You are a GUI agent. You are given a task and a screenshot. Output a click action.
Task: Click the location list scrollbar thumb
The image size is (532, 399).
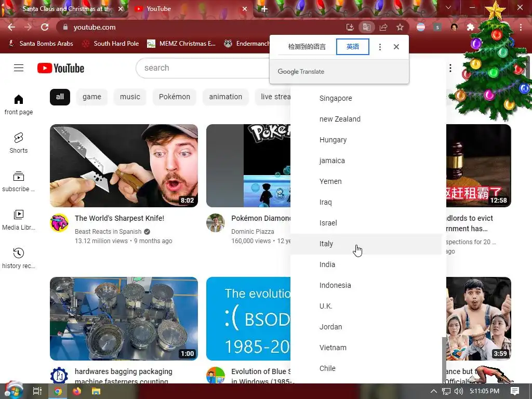click(x=444, y=360)
